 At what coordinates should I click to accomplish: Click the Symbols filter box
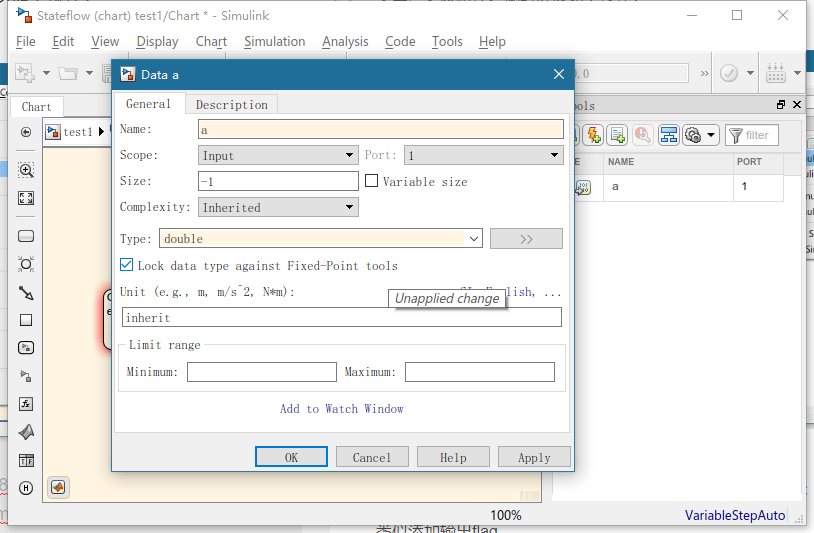click(752, 135)
